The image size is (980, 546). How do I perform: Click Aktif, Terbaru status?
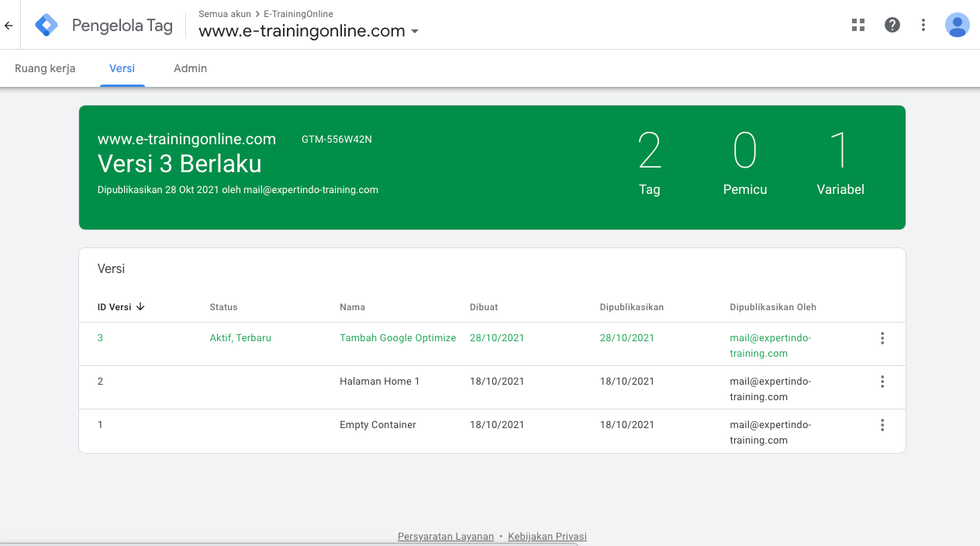(240, 338)
